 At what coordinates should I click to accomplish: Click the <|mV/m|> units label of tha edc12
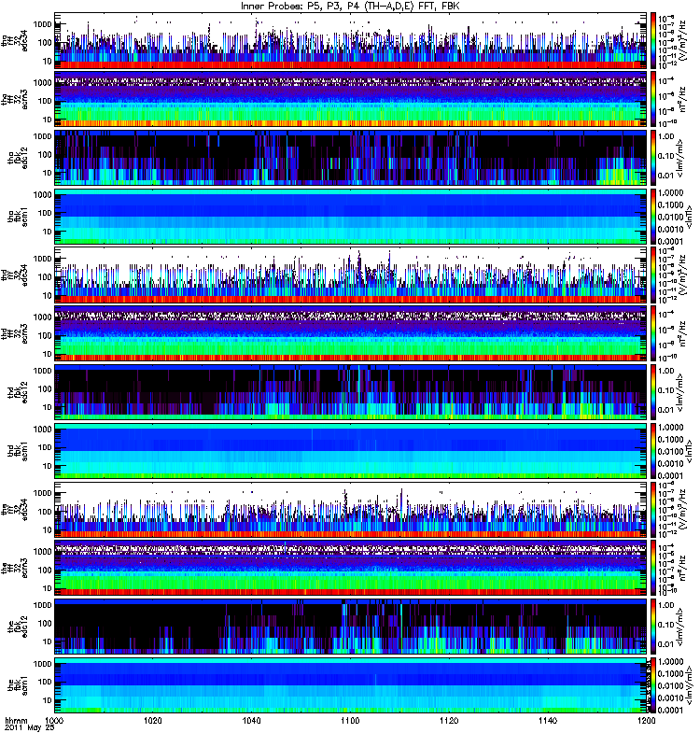680,158
